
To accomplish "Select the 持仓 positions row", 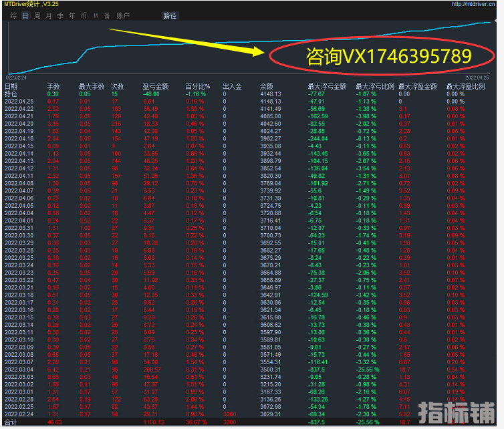I will [x=11, y=94].
